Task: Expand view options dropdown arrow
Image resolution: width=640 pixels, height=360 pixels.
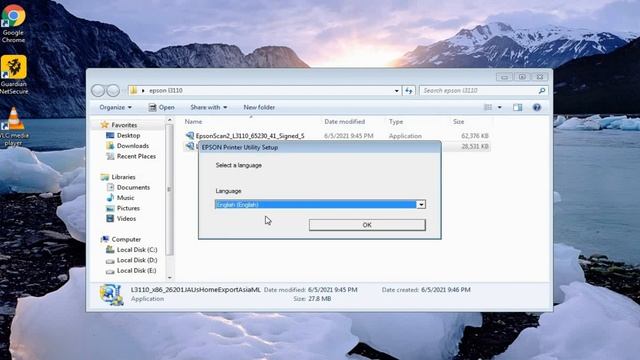Action: tap(500, 107)
